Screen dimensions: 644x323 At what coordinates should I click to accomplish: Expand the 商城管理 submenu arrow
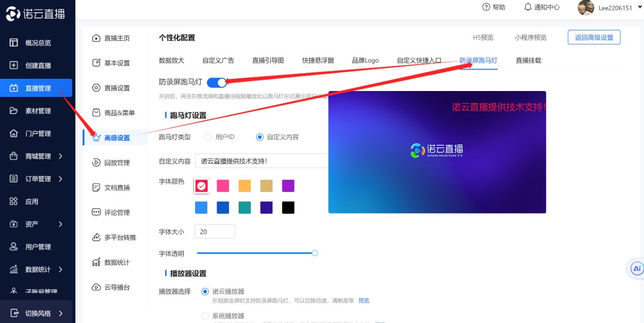coord(61,156)
